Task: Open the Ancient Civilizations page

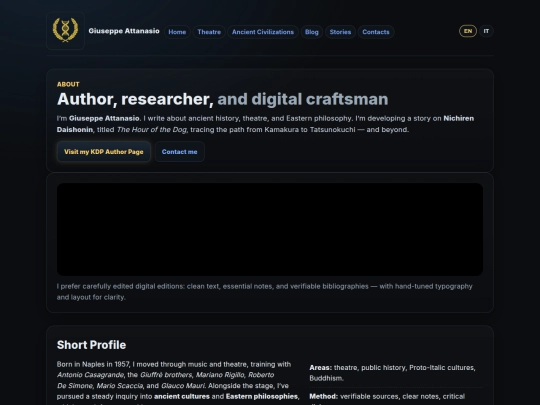Action: tap(263, 32)
